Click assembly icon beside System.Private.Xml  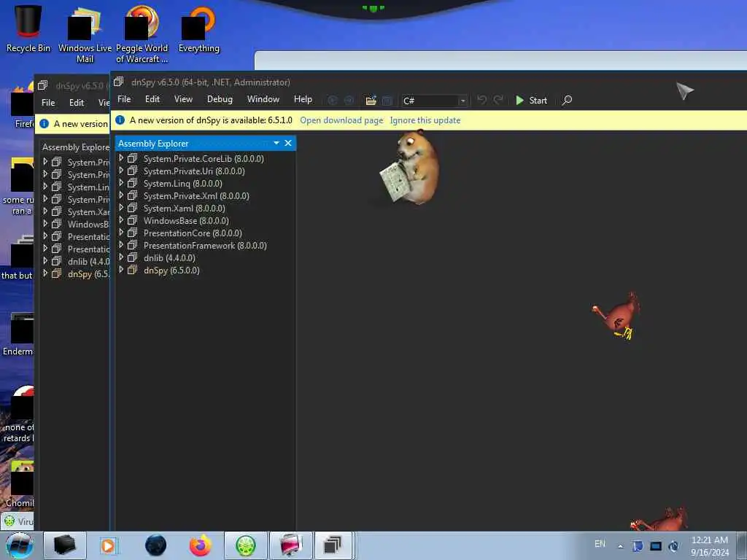(x=133, y=195)
